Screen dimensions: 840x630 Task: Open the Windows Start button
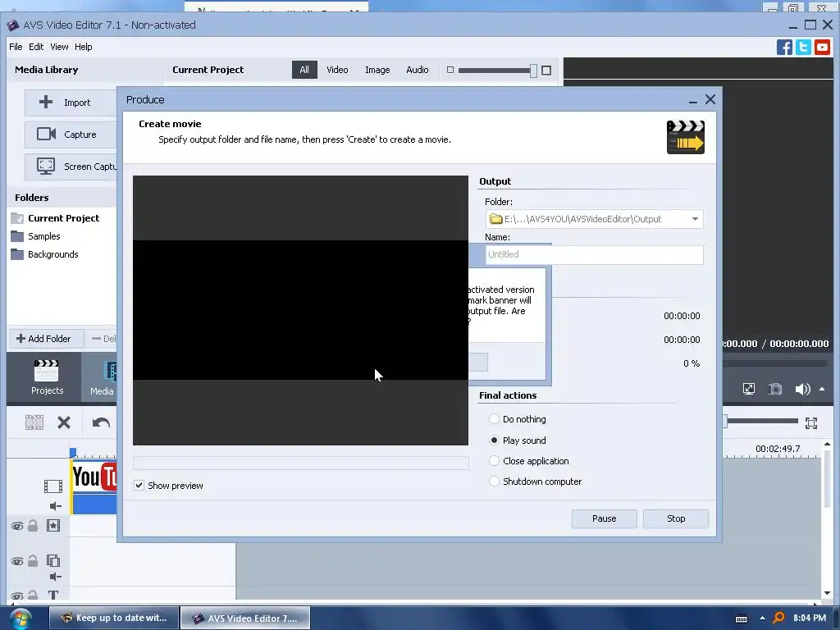pos(20,619)
